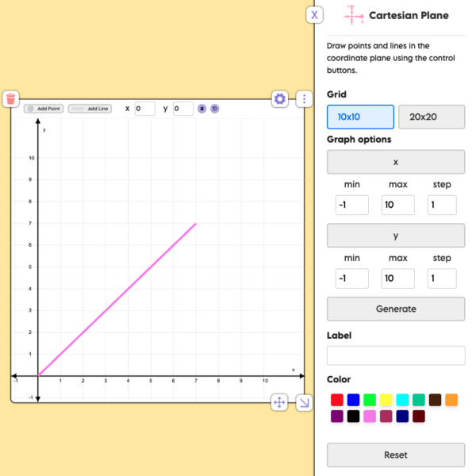Select the 20x20 grid option
The width and height of the screenshot is (476, 476).
point(432,117)
